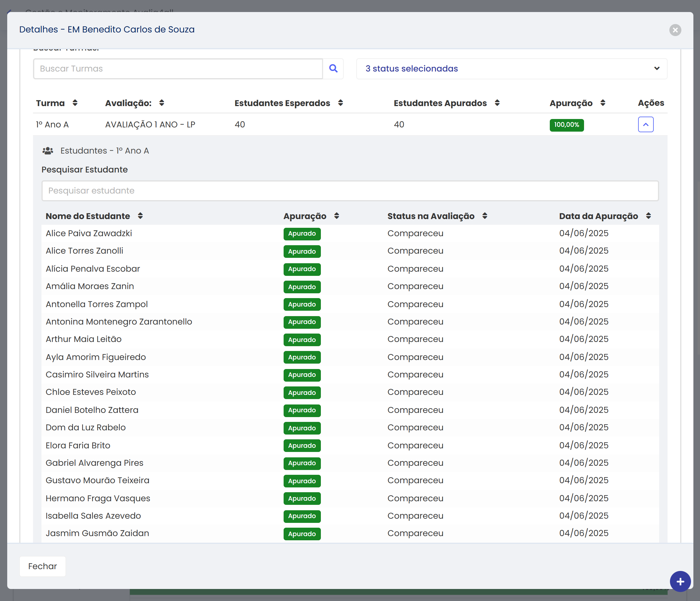Click the 100,00% apuração badge

point(566,125)
